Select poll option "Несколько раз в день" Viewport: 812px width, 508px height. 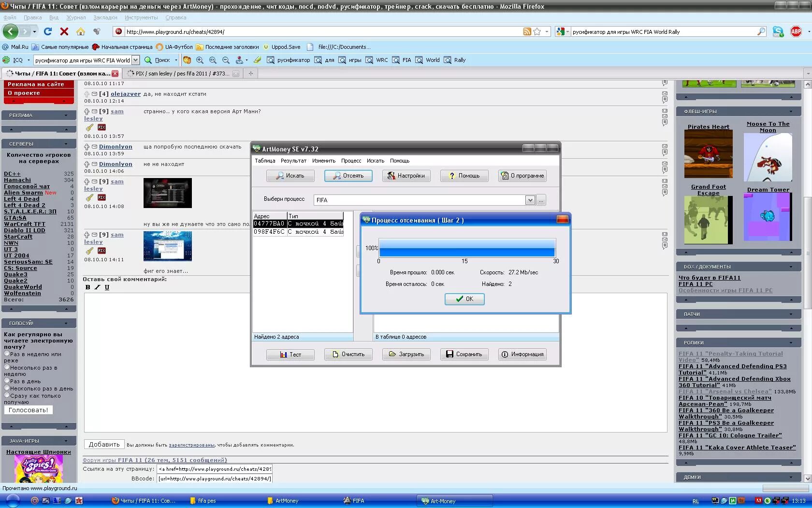click(x=7, y=388)
